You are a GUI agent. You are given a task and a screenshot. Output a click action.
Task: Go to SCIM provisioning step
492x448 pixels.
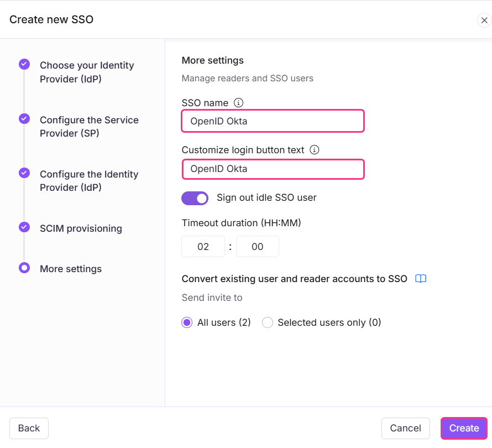[x=81, y=228]
